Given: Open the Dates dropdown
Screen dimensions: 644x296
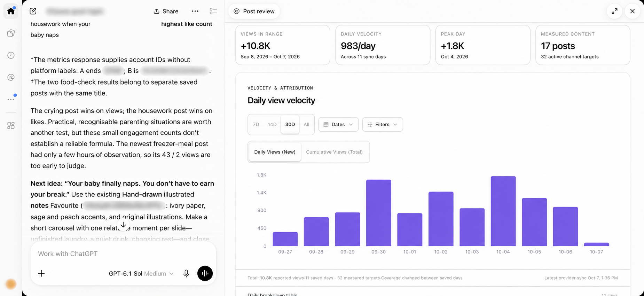Looking at the screenshot, I should [338, 124].
